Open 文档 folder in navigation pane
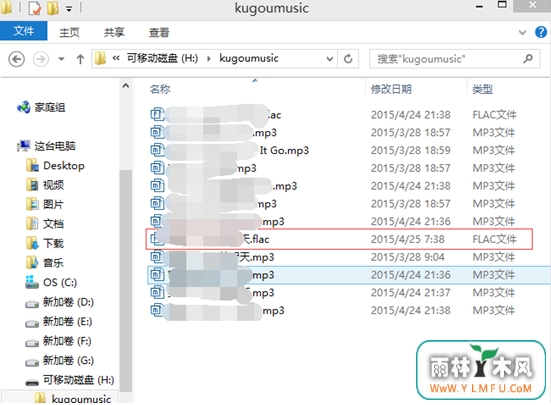551x405 pixels. pos(53,224)
